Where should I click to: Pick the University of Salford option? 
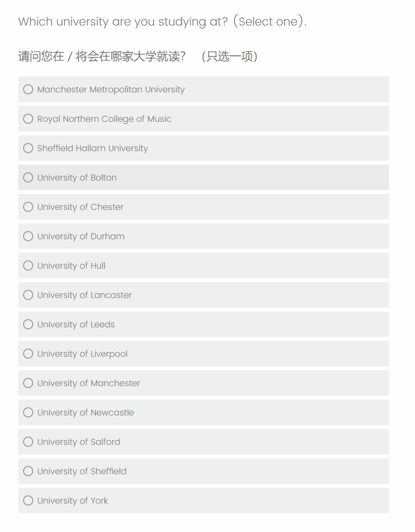click(x=28, y=442)
